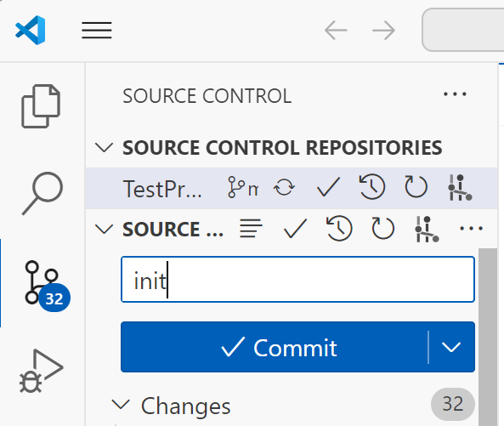504x426 pixels.
Task: Select the TestPr... repository row
Action: pyautogui.click(x=292, y=188)
